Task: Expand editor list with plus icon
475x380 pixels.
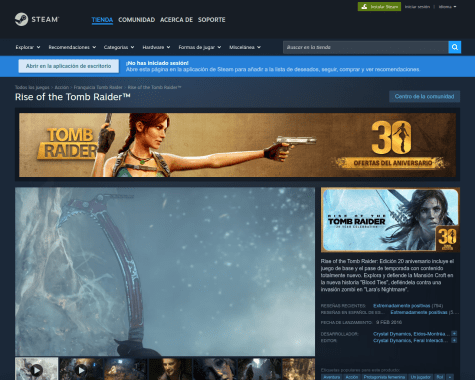Action: click(x=454, y=340)
